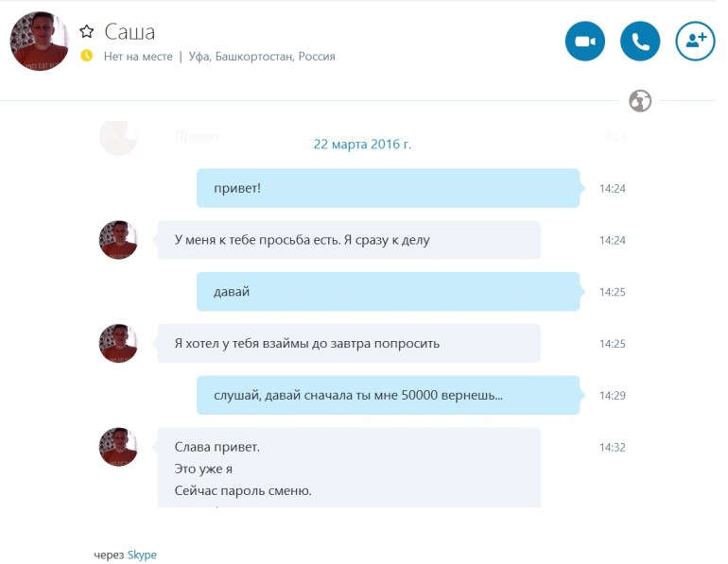
Task: Open Саша's large profile picture
Action: (39, 42)
